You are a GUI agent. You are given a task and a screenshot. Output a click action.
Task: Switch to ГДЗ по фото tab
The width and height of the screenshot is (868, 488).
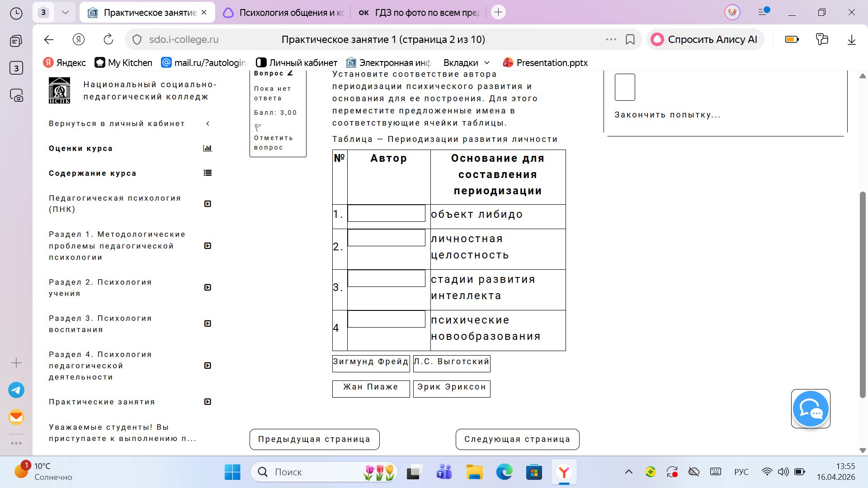(419, 13)
